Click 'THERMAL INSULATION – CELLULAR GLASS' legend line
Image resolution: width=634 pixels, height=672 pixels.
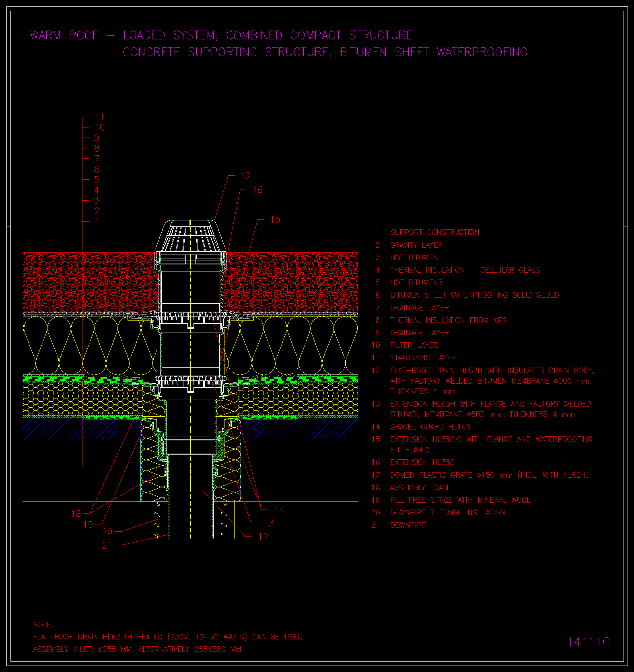[x=465, y=270]
